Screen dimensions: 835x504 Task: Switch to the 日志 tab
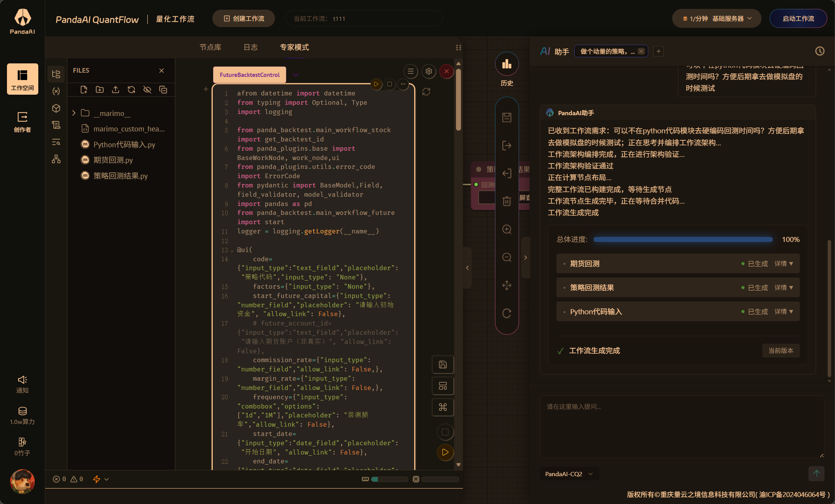[251, 47]
